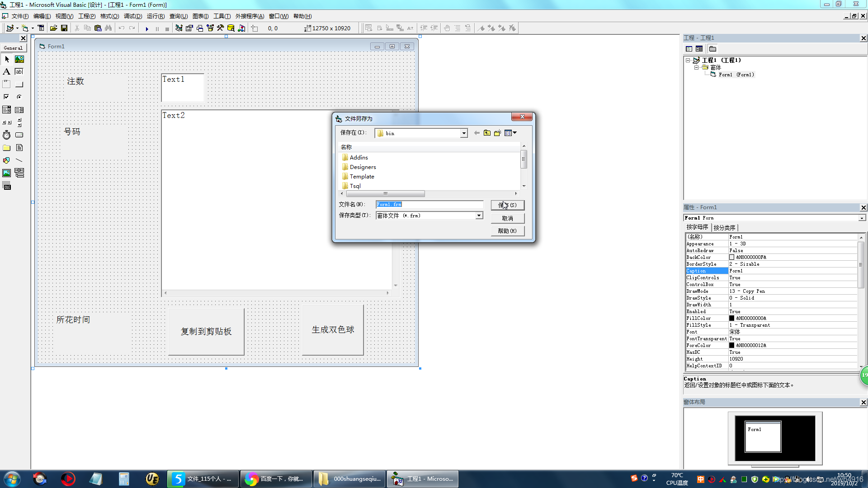Collapse the 工程1 project tree node
The height and width of the screenshot is (488, 868).
[688, 60]
